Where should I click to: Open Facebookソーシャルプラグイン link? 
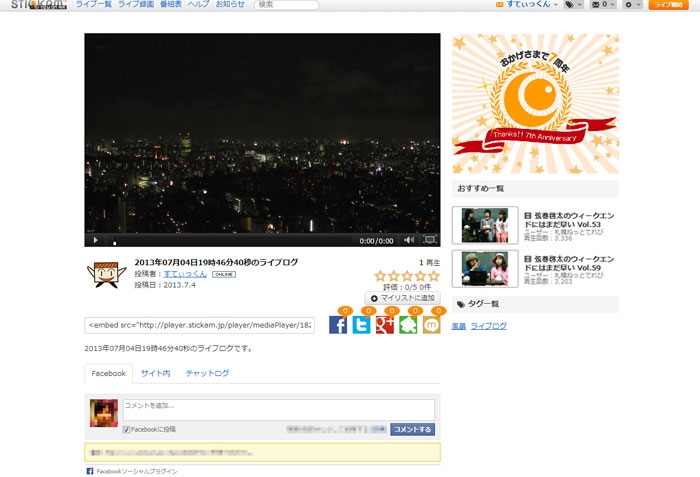pyautogui.click(x=137, y=471)
